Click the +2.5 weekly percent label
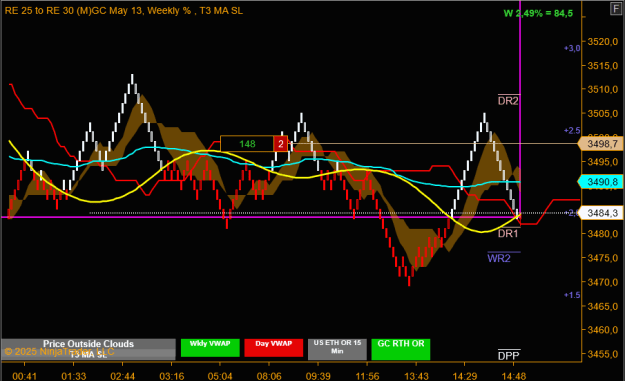Viewport: 625px width, 381px height. coord(572,130)
